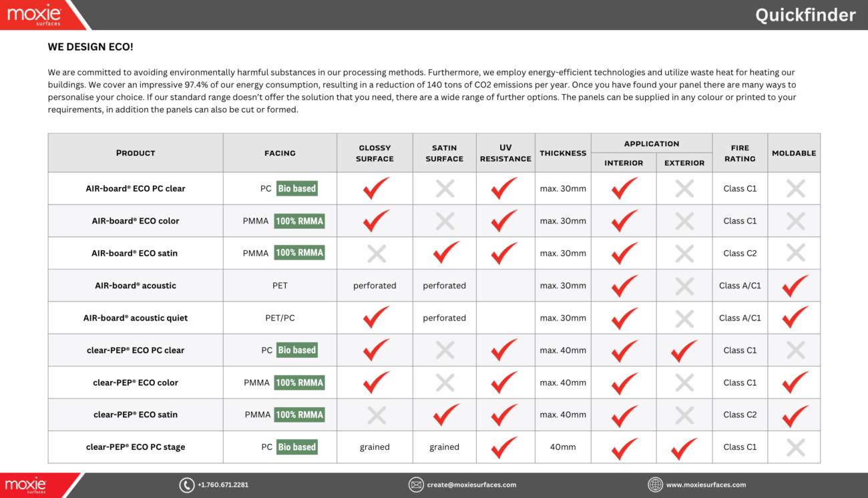Screen dimensions: 868x498
Task: Click the Glossy Surface column header
Action: click(x=375, y=153)
